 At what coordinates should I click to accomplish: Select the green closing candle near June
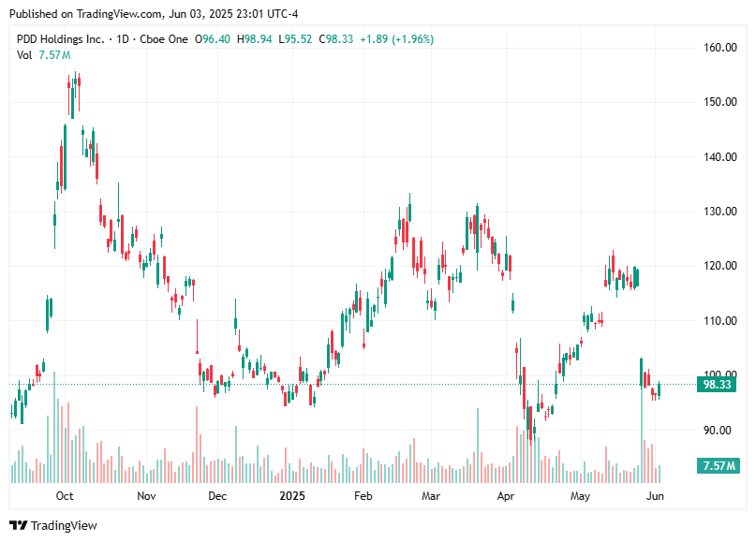[x=659, y=390]
